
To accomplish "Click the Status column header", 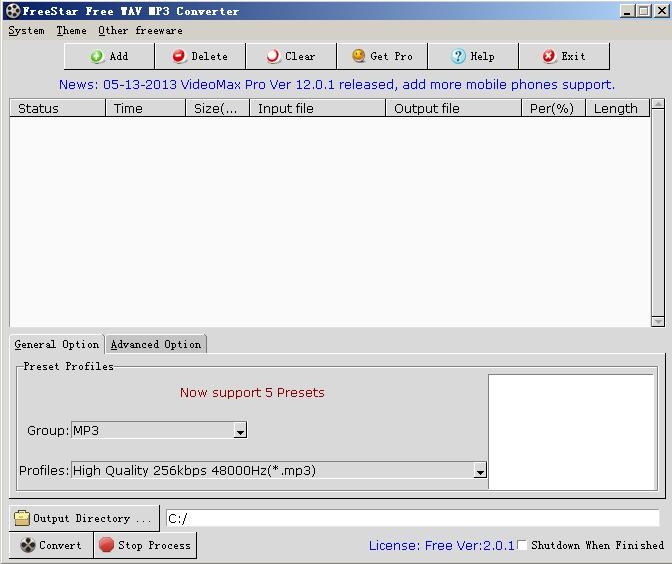I will pos(57,108).
